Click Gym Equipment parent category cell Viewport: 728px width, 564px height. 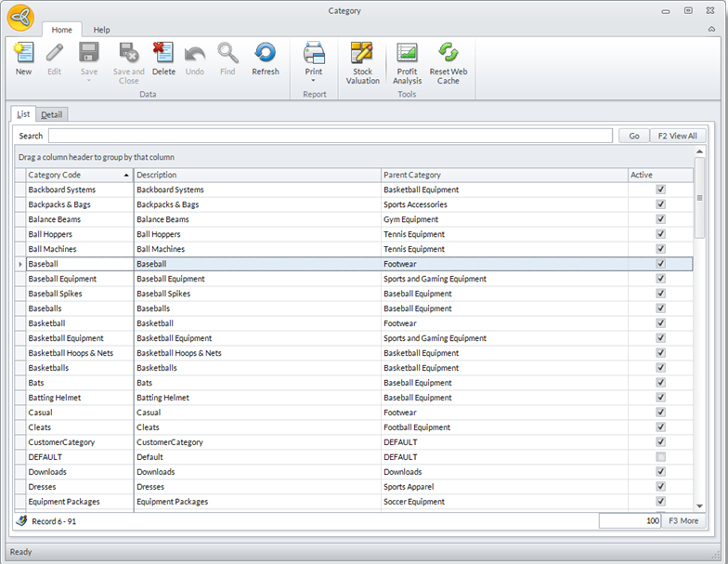point(504,219)
